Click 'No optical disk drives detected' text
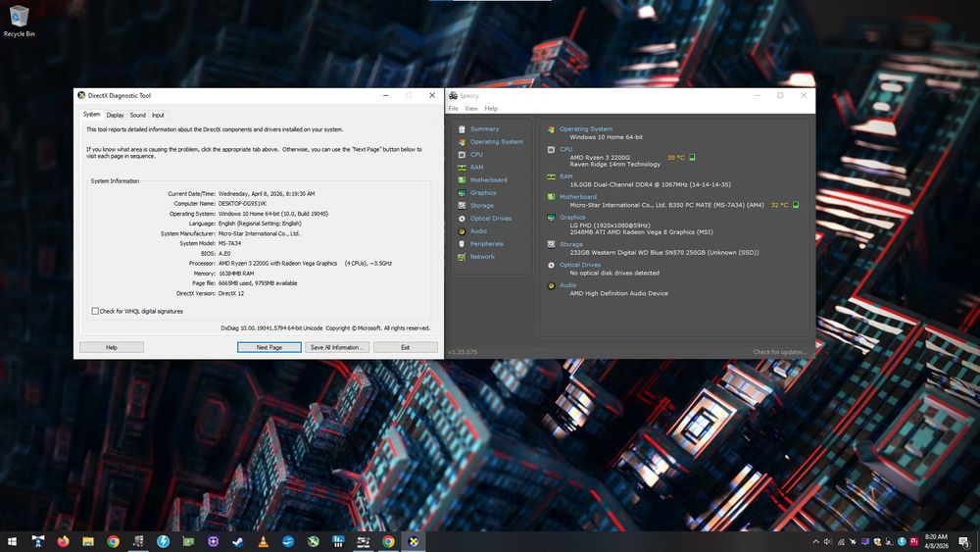The width and height of the screenshot is (980, 552). click(x=614, y=274)
